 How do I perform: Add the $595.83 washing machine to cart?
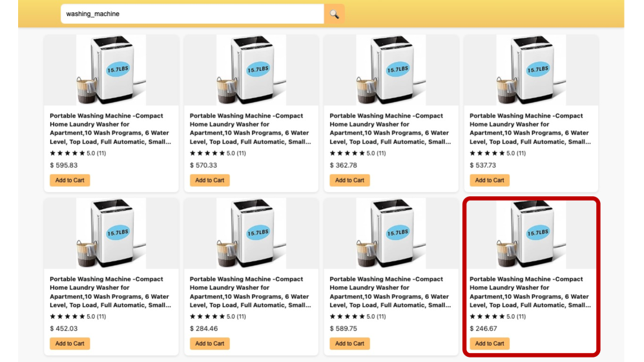pos(70,181)
